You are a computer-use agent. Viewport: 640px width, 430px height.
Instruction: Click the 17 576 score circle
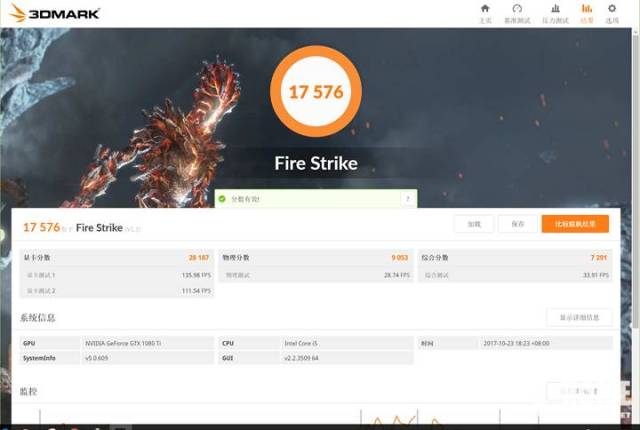[x=316, y=91]
